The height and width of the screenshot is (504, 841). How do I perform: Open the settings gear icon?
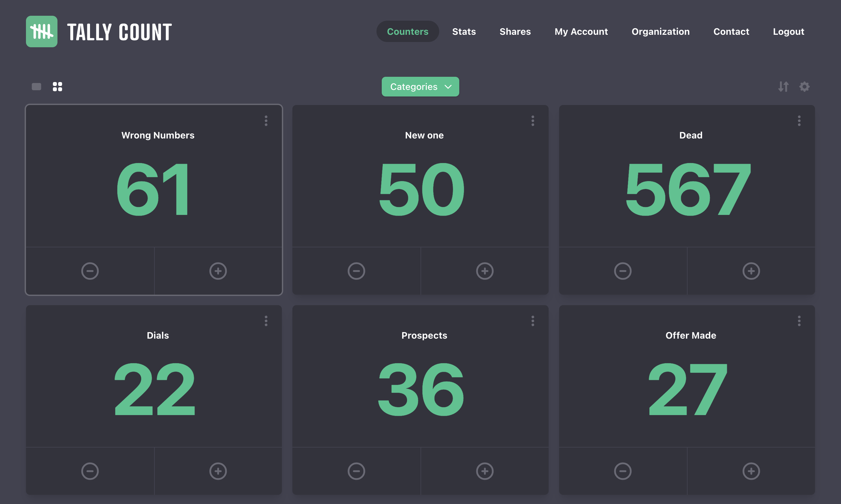click(804, 87)
